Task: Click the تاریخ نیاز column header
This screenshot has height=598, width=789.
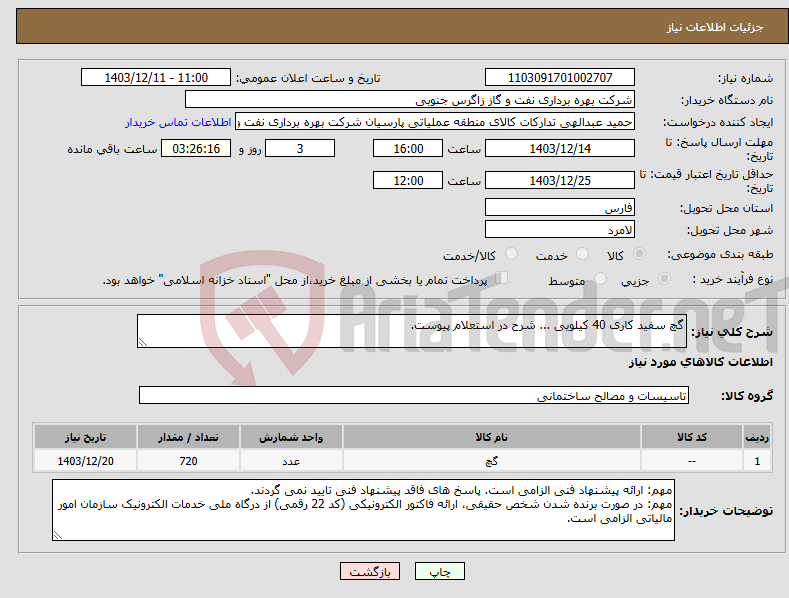Action: point(86,437)
